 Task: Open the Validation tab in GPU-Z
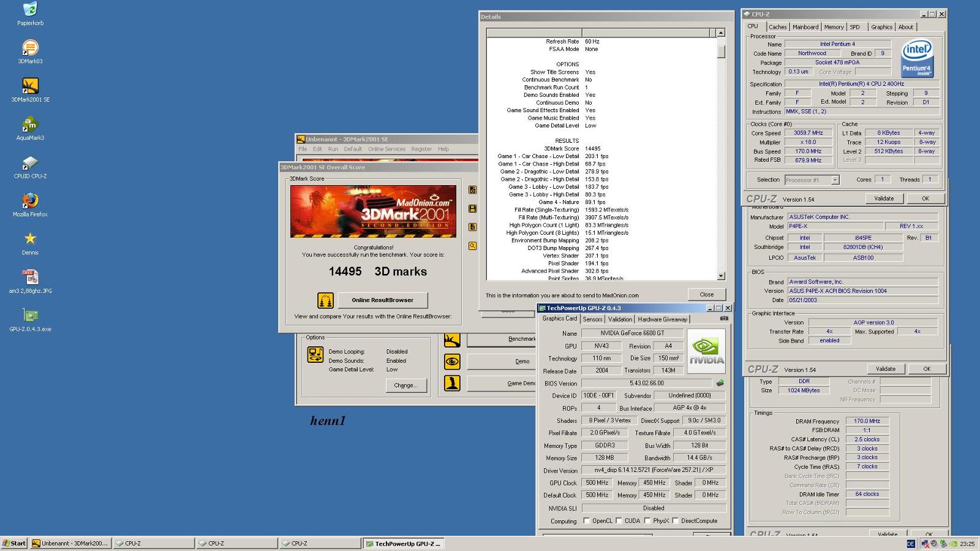pyautogui.click(x=620, y=319)
